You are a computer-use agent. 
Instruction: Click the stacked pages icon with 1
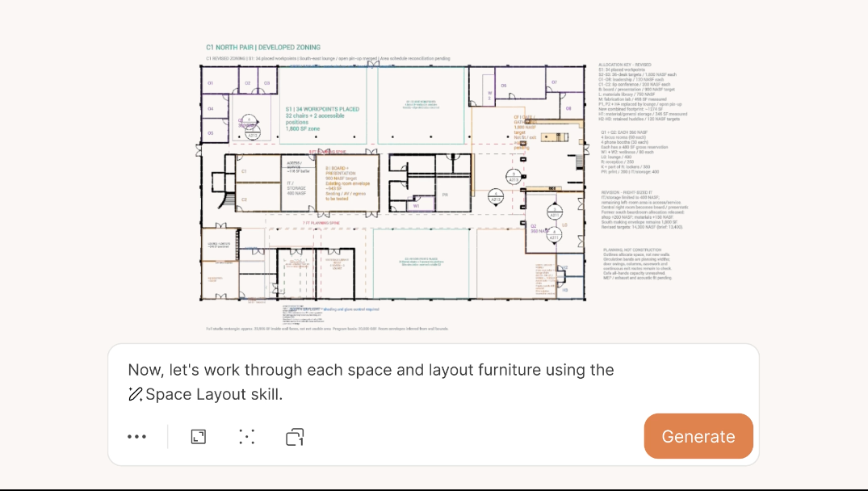[295, 437]
